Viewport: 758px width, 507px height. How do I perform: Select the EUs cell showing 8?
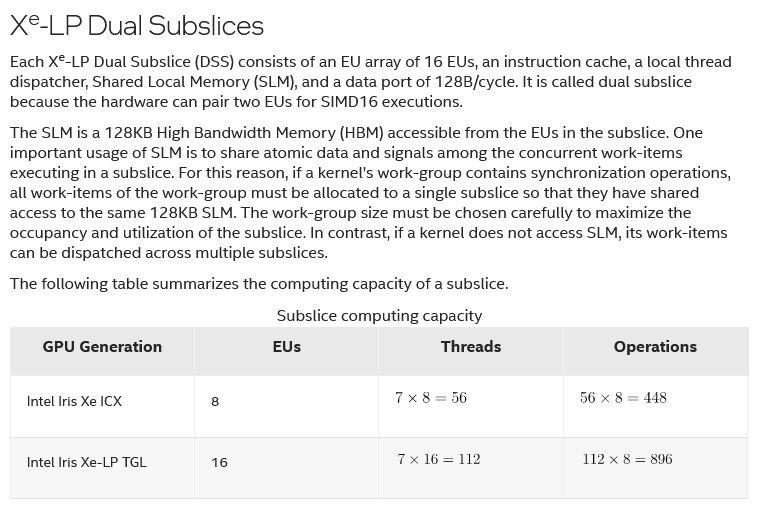pos(215,402)
